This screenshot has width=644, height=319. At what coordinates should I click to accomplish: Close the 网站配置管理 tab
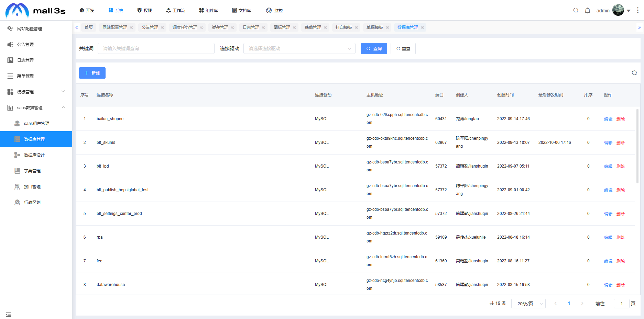(x=132, y=27)
